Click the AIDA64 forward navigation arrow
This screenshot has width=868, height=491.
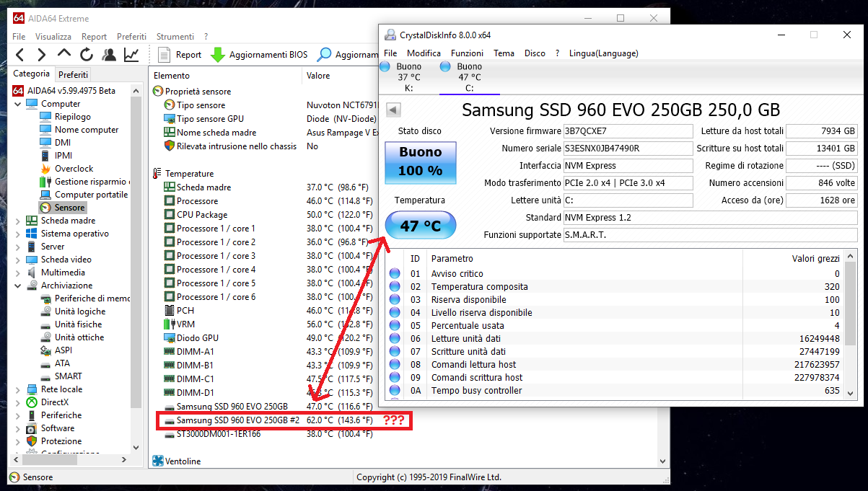pyautogui.click(x=42, y=54)
